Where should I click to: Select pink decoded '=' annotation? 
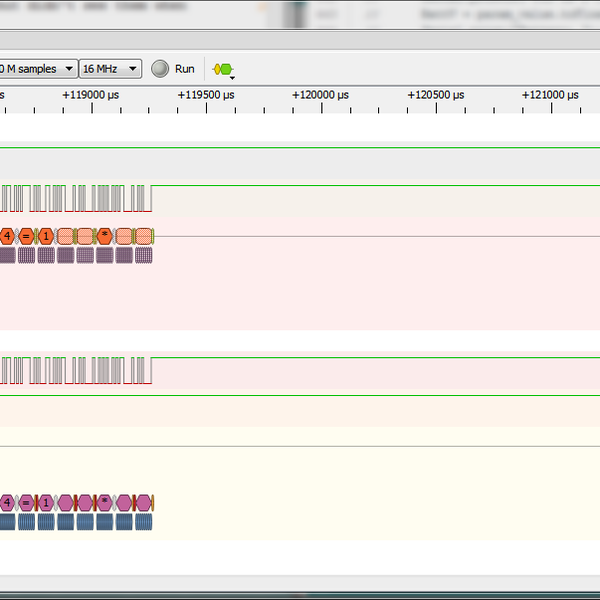pyautogui.click(x=27, y=502)
